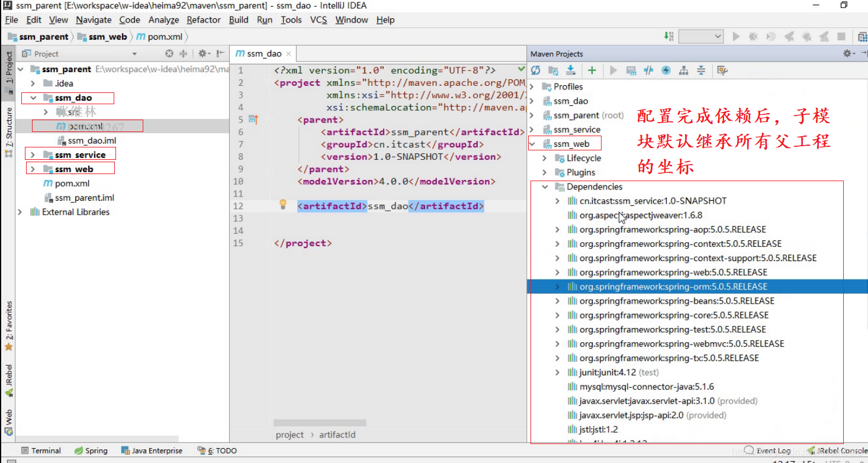Collapse all in Maven Projects panel
The image size is (868, 463).
pyautogui.click(x=701, y=70)
